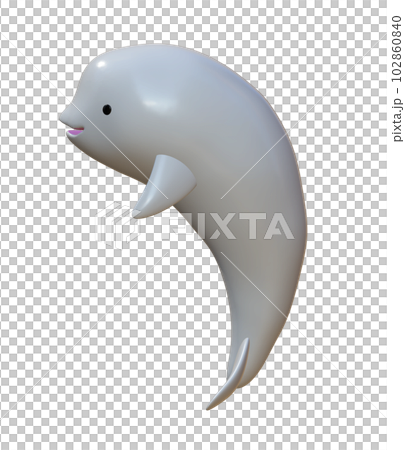This screenshot has width=405, height=450.
Task: Click the beluga whale 3D illustration
Action: click(x=183, y=227)
